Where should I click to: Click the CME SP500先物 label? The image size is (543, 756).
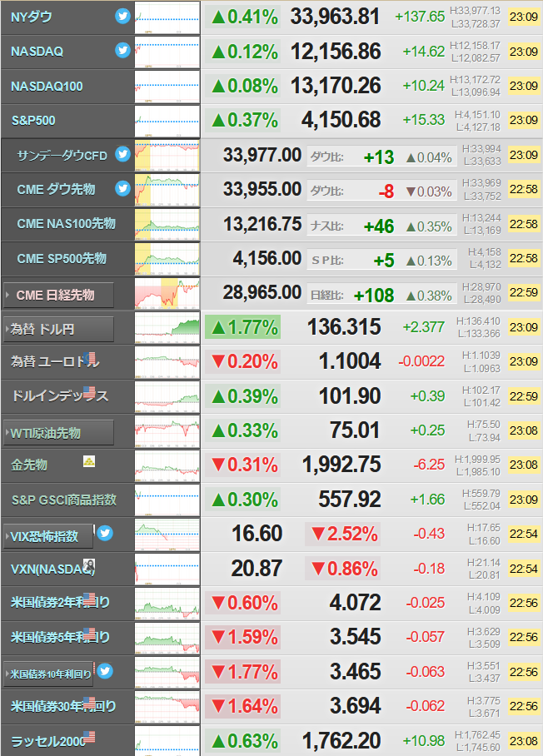[x=62, y=258]
